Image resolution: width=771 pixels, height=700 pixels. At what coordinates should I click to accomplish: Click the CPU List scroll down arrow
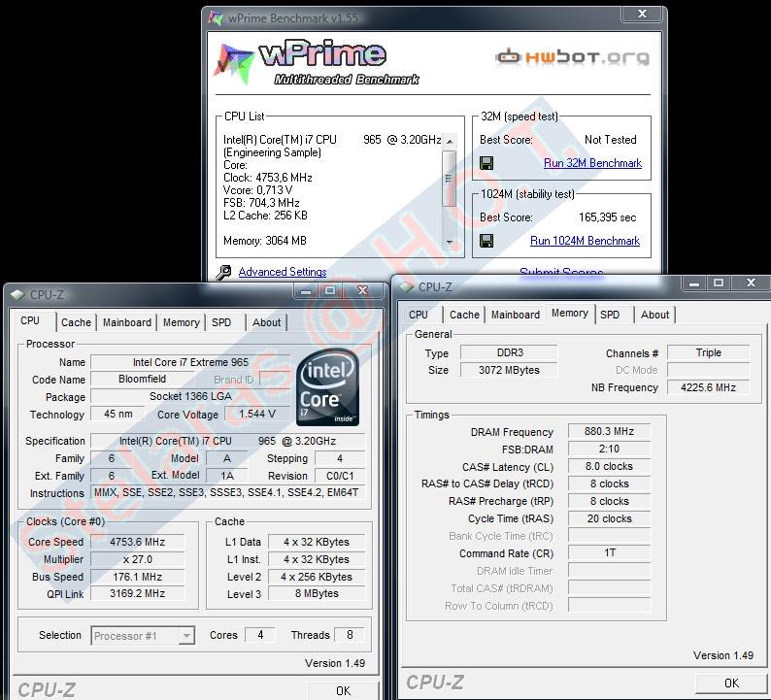pyautogui.click(x=449, y=243)
